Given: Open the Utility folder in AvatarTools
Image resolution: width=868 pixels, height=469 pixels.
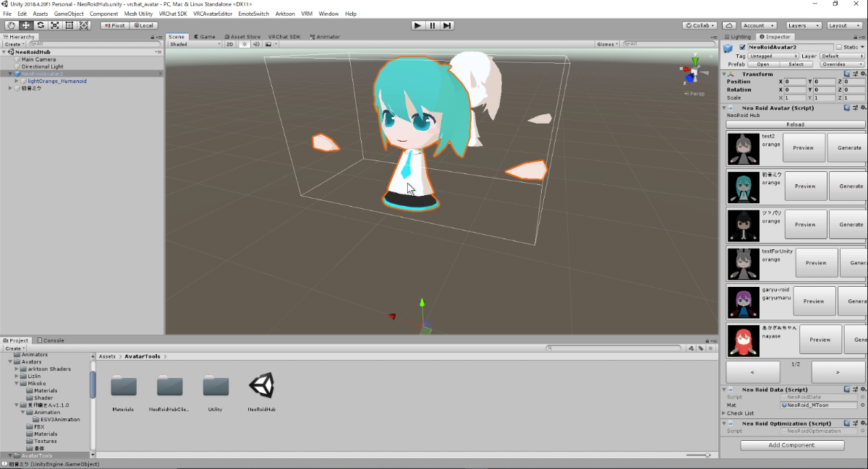Looking at the screenshot, I should click(216, 391).
